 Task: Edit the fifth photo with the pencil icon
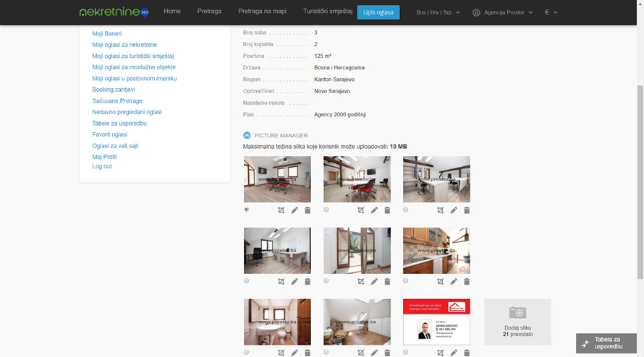(x=374, y=282)
